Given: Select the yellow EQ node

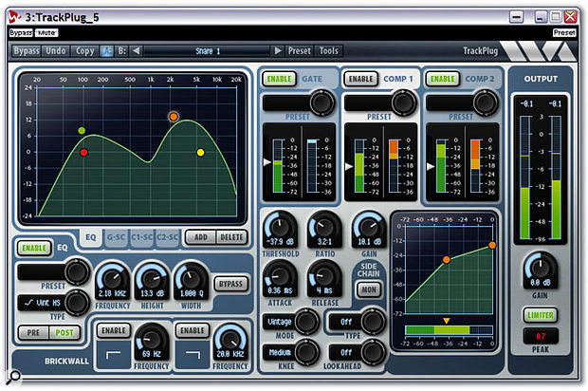Looking at the screenshot, I should coord(201,153).
